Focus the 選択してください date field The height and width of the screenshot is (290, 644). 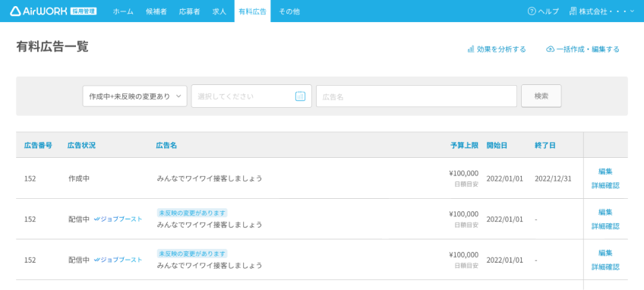(251, 96)
